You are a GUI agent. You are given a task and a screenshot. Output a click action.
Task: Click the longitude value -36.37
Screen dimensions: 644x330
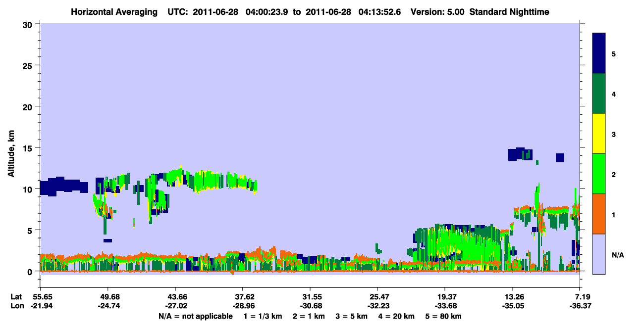pos(580,306)
